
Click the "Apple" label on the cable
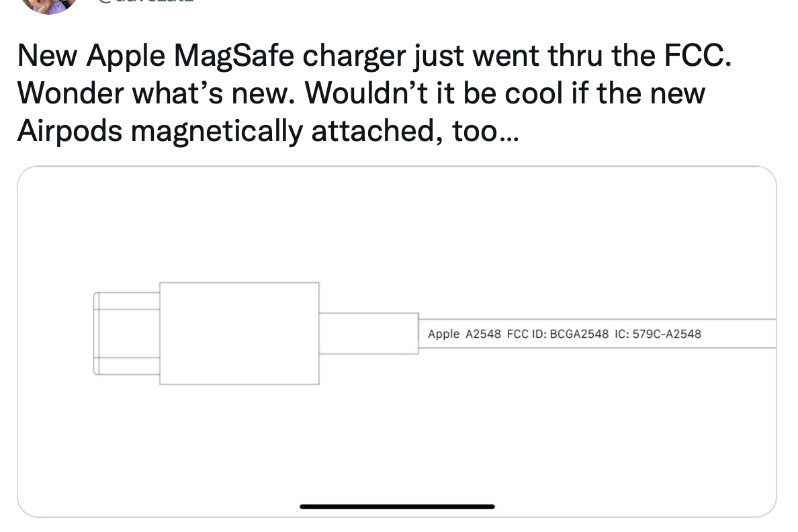[x=443, y=334]
